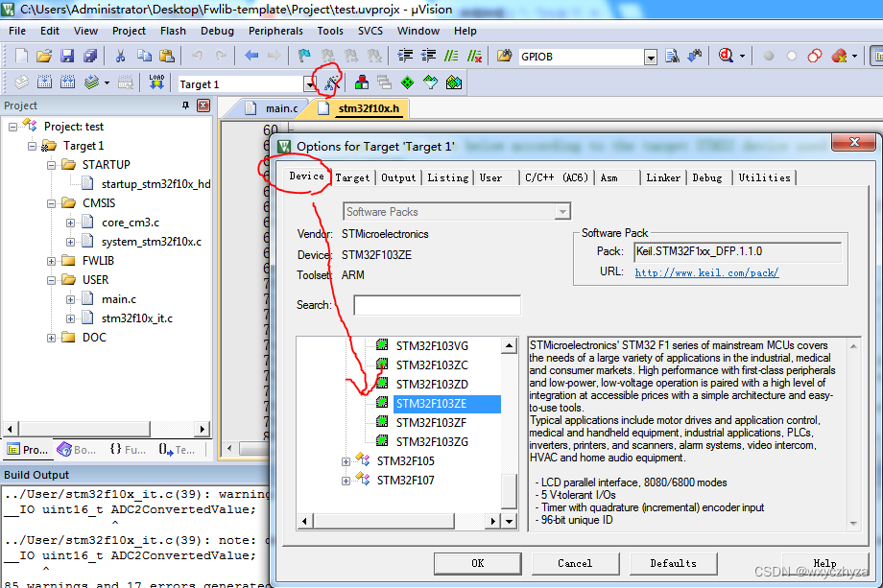Open the Software Packs combo box
Image resolution: width=883 pixels, height=588 pixels.
[x=457, y=212]
